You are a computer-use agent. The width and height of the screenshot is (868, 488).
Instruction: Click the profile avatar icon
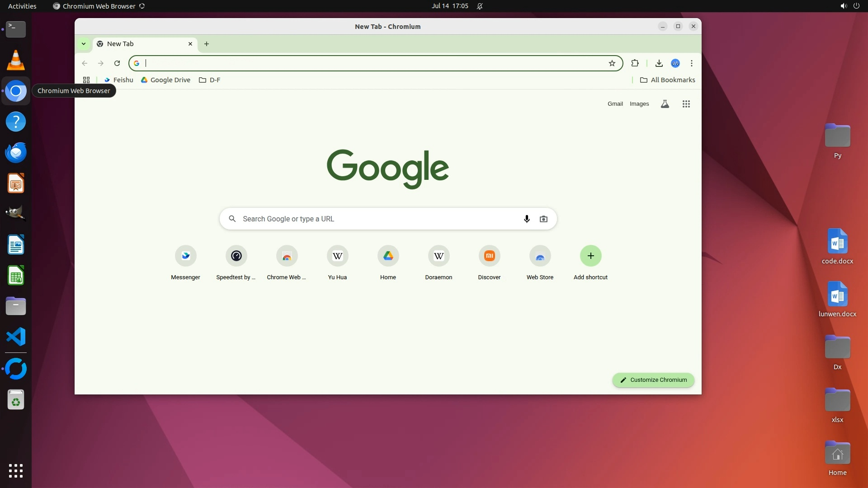[675, 63]
